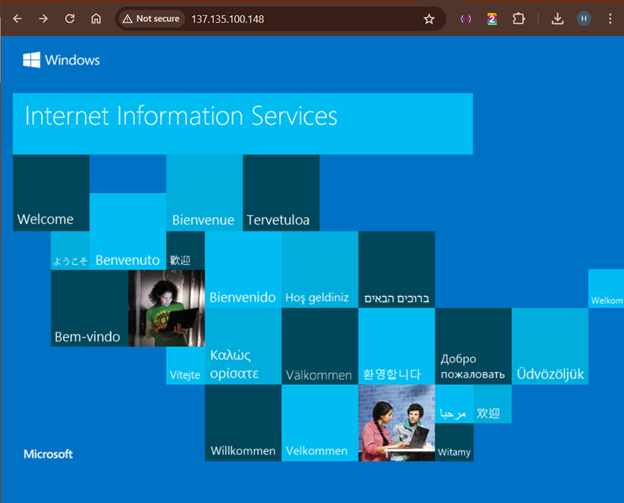The image size is (624, 503).
Task: Click the photo of two people with laptop
Action: pyautogui.click(x=396, y=423)
